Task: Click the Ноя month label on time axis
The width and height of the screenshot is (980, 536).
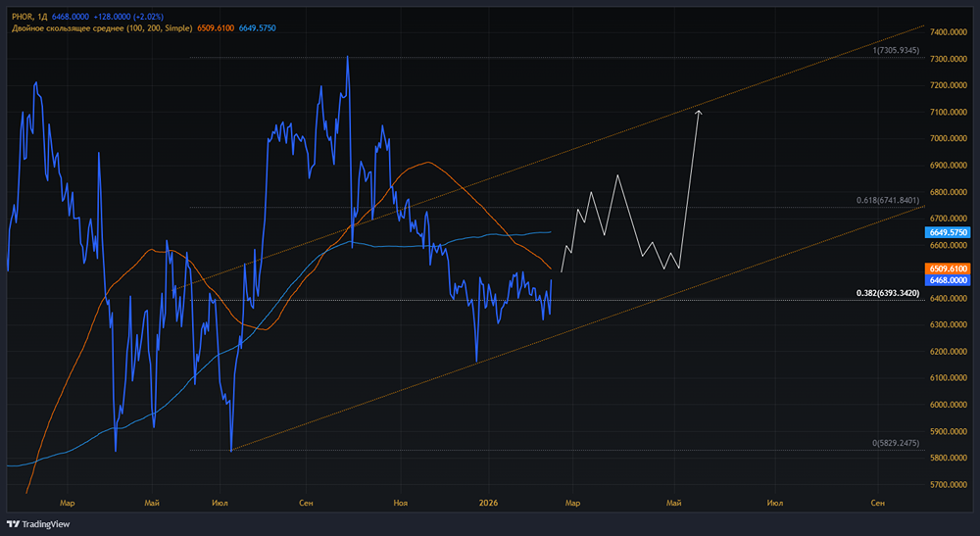Action: [x=401, y=503]
